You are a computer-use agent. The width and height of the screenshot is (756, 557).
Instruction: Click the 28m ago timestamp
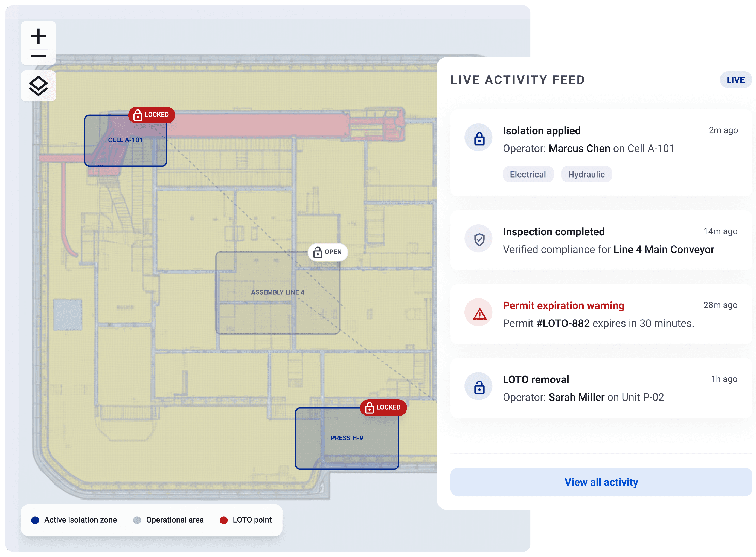coord(720,306)
